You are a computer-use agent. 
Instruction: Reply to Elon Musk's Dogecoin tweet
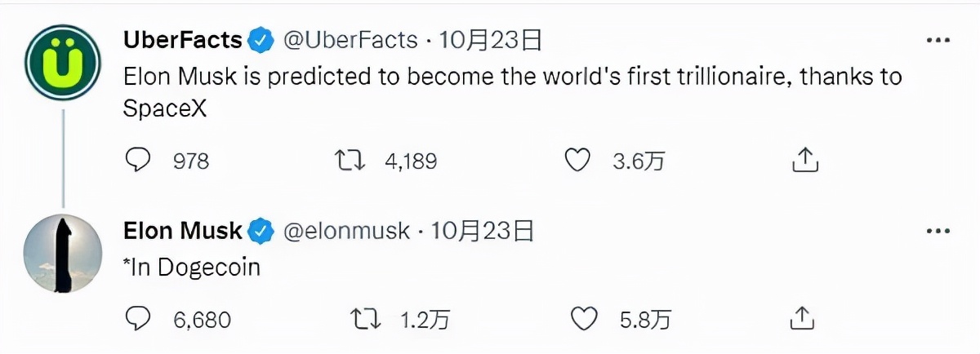coord(138,319)
